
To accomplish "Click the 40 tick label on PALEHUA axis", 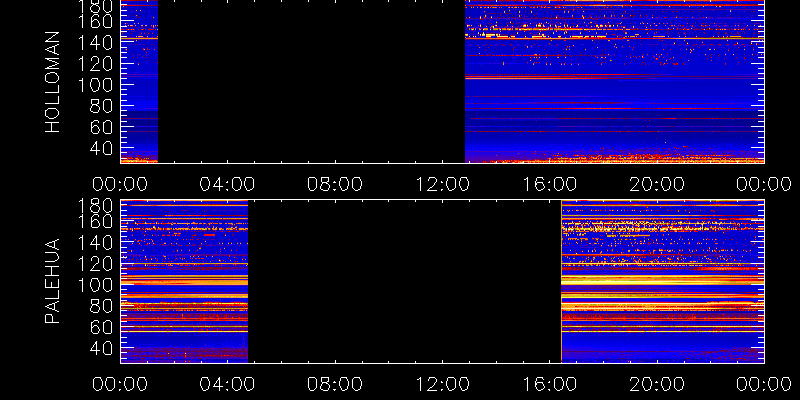I will [x=104, y=348].
